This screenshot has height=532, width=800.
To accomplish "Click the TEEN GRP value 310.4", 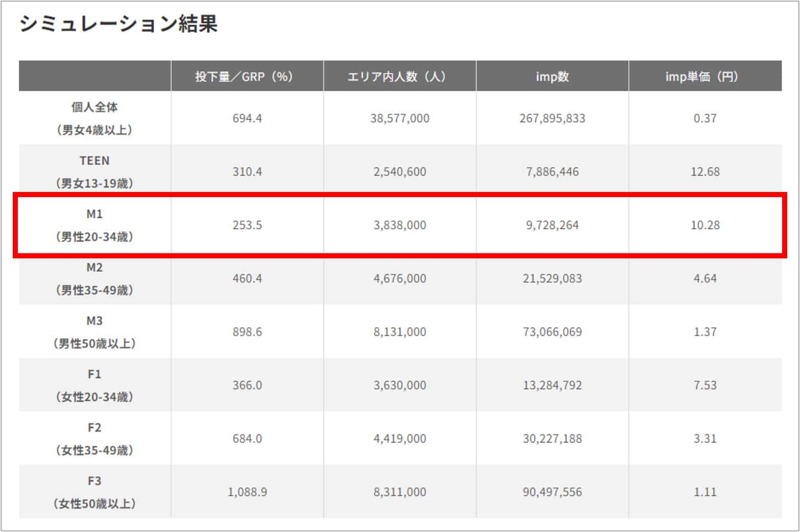I will pos(247,172).
